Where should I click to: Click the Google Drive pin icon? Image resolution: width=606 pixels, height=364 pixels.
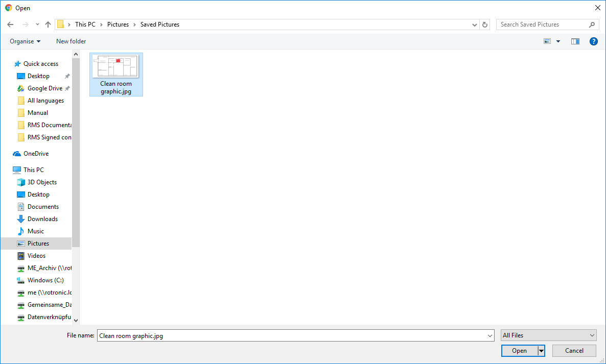point(67,88)
